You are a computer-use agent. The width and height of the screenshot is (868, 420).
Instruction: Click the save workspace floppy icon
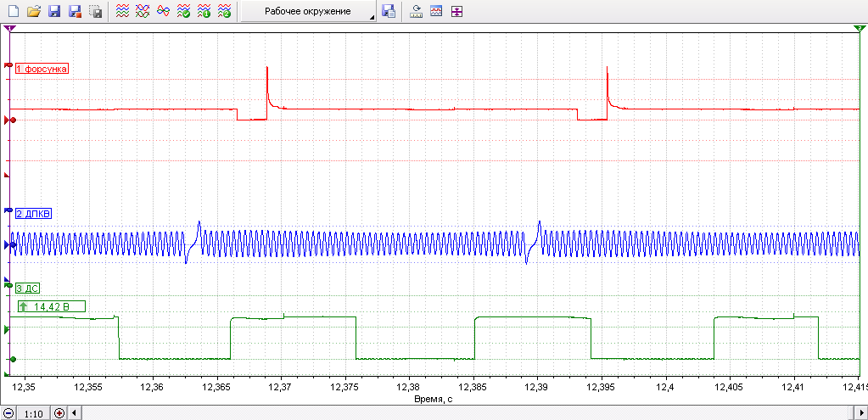(x=389, y=11)
